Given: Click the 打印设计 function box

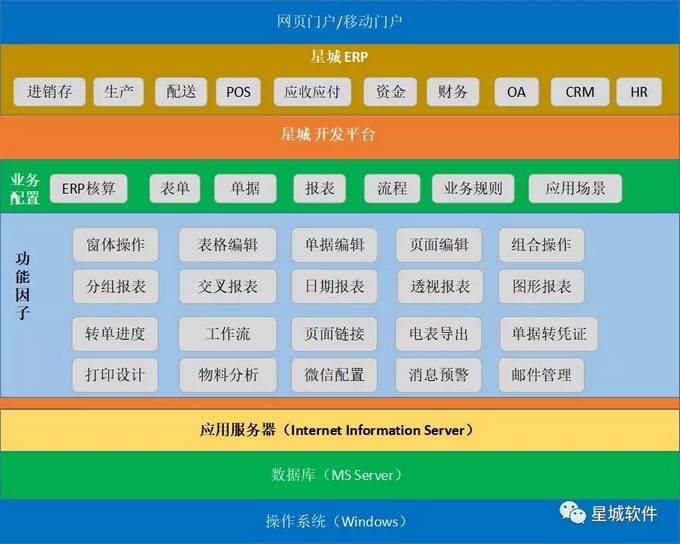Looking at the screenshot, I should pos(115,375).
